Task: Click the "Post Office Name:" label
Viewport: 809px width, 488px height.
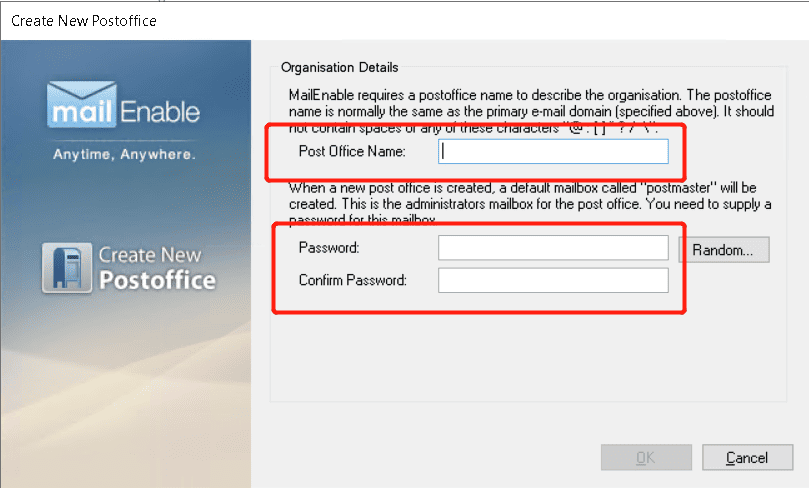Action: tap(350, 151)
